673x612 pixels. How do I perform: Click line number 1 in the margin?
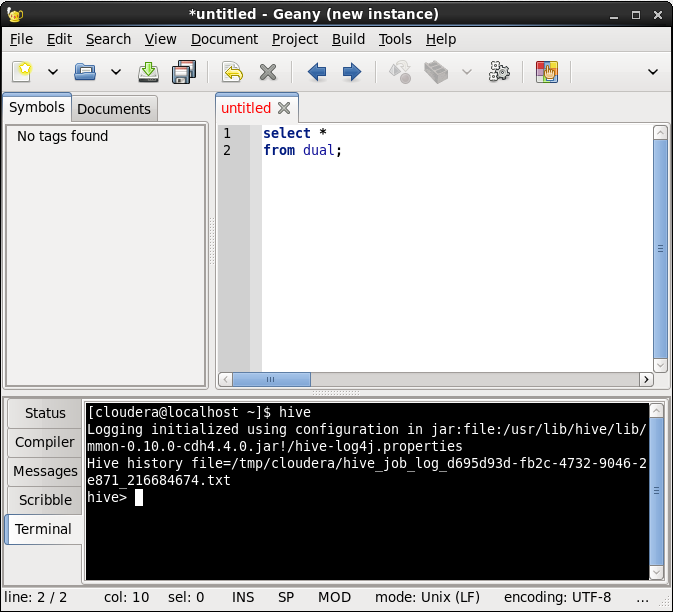pos(227,133)
